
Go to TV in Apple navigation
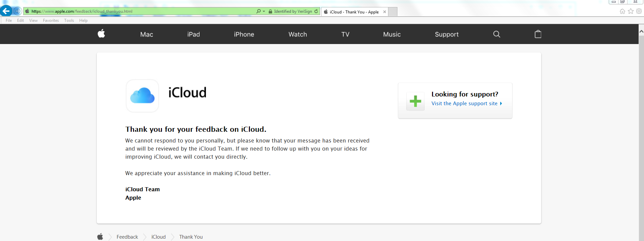click(x=345, y=34)
